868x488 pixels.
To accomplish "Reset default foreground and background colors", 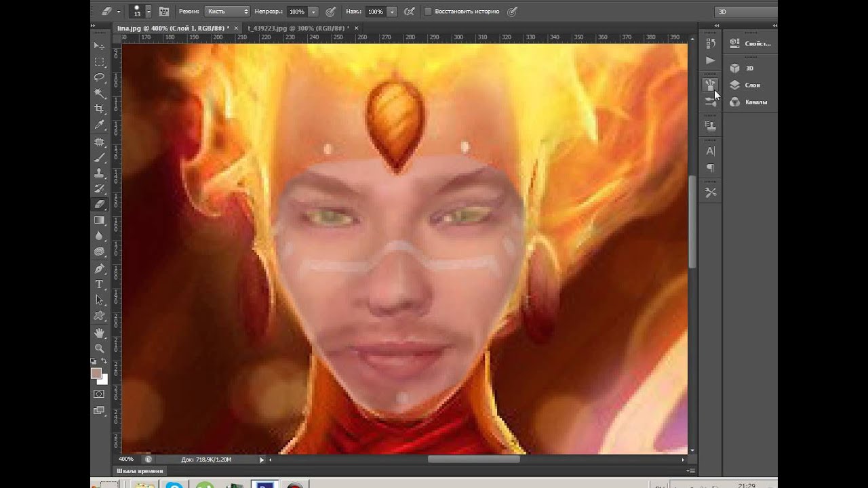I will [94, 361].
